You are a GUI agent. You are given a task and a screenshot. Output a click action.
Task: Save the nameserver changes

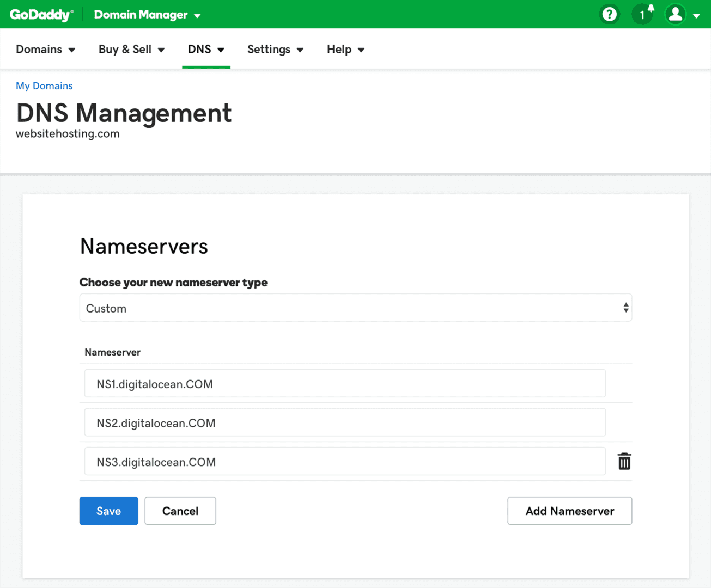108,511
